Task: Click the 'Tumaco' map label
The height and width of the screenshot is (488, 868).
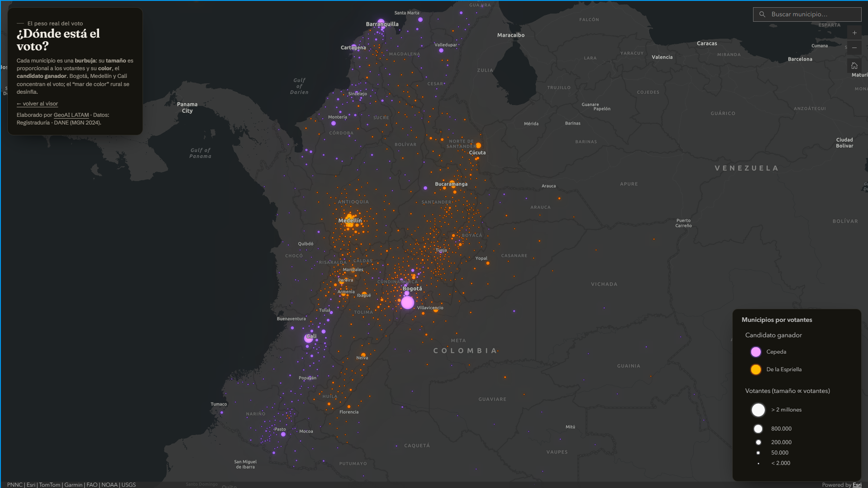Action: tap(219, 404)
